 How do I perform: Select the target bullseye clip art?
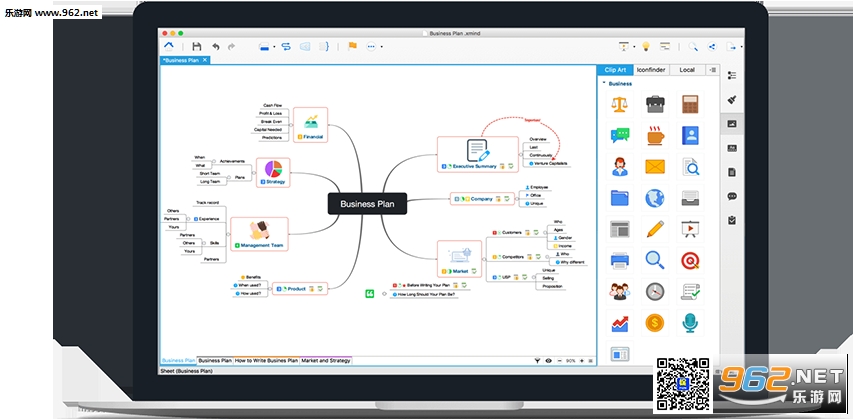[x=690, y=261]
